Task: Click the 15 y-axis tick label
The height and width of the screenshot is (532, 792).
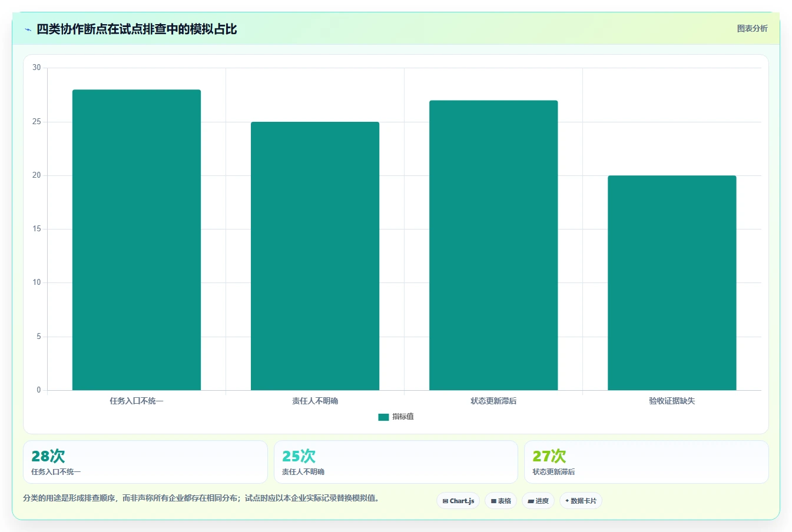Action: pos(37,229)
